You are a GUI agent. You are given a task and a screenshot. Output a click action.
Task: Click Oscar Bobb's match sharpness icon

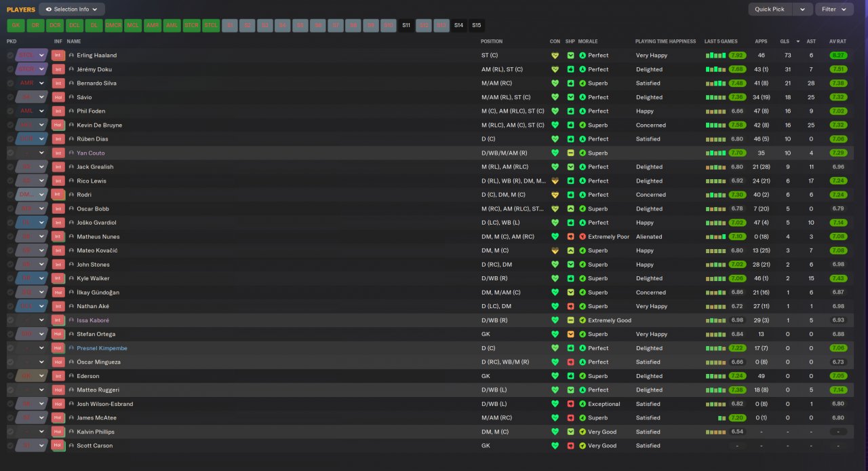point(570,209)
